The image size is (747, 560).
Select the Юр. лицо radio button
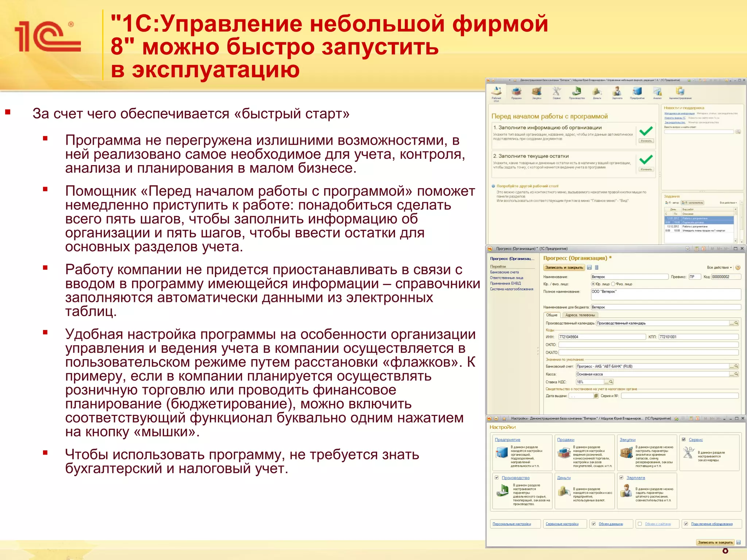click(593, 284)
